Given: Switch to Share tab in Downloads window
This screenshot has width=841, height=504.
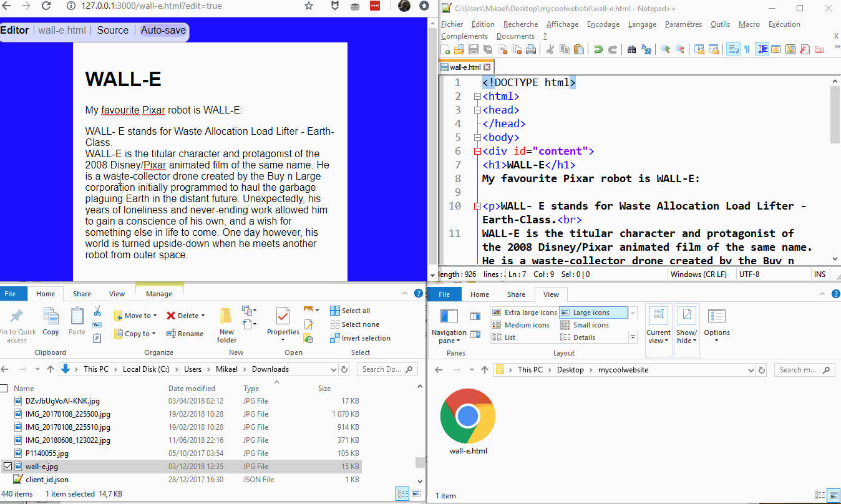Looking at the screenshot, I should click(x=82, y=294).
